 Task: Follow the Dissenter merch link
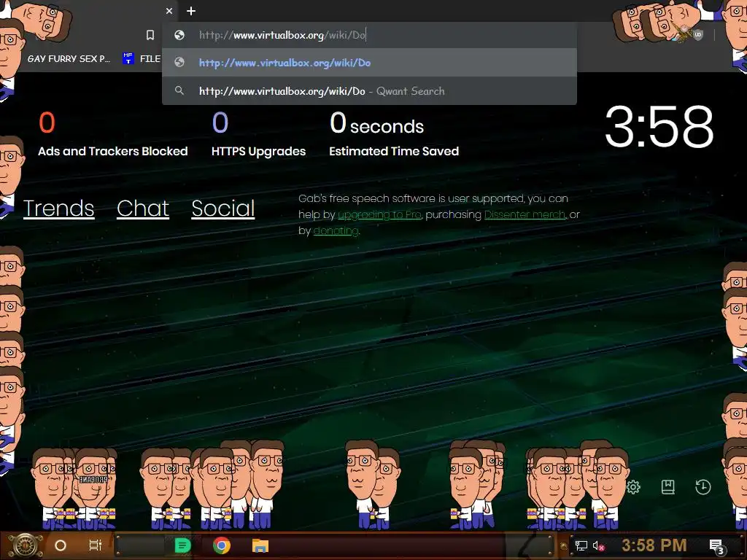[x=525, y=215]
